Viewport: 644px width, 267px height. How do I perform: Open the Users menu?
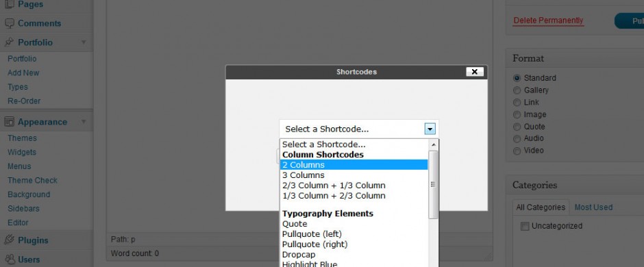(x=29, y=259)
